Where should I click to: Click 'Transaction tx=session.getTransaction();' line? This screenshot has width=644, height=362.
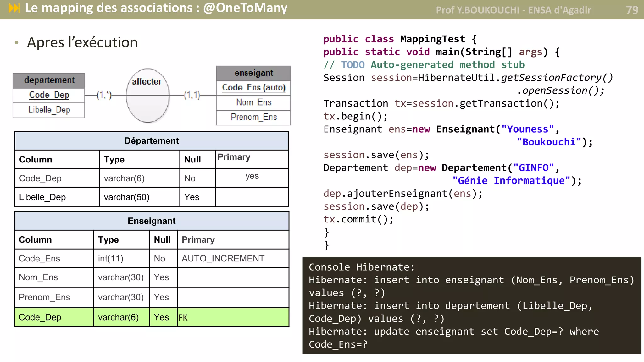click(x=441, y=103)
